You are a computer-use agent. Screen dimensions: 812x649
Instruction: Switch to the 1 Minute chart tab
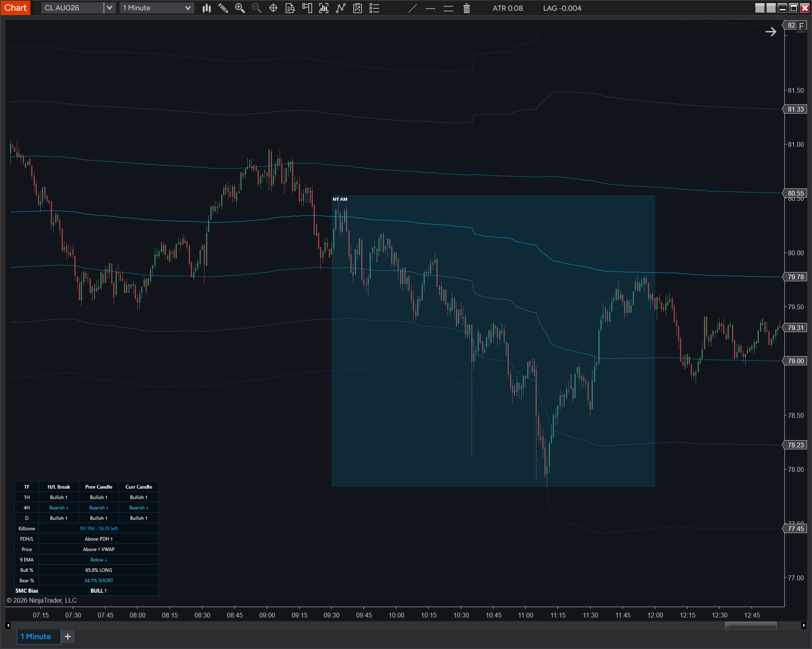point(39,636)
